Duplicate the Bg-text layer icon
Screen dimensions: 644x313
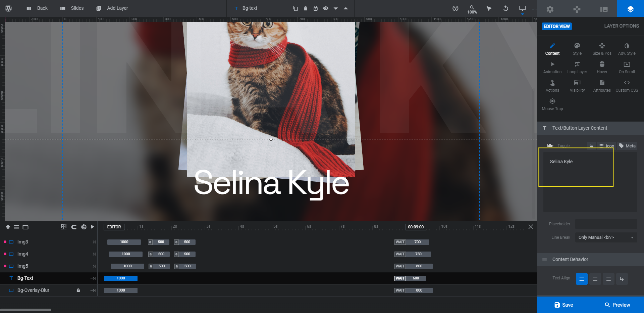click(296, 8)
